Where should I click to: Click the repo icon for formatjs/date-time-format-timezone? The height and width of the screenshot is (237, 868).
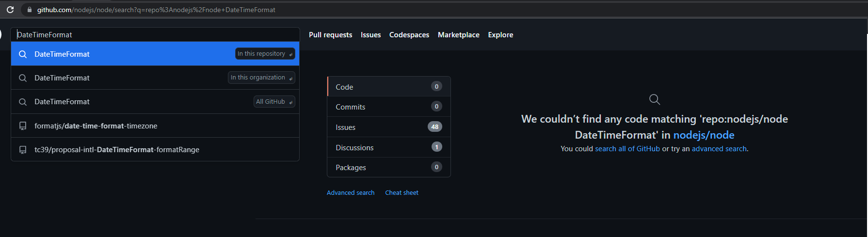[23, 126]
